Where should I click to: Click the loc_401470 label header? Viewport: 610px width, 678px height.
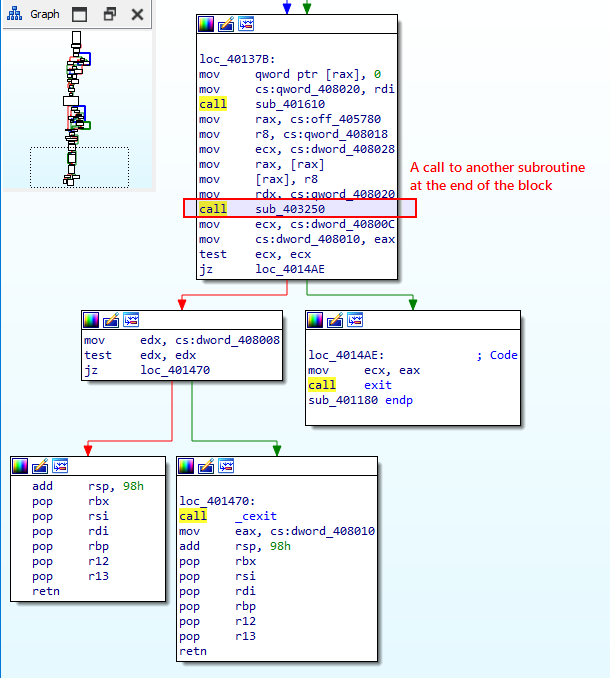(x=217, y=501)
